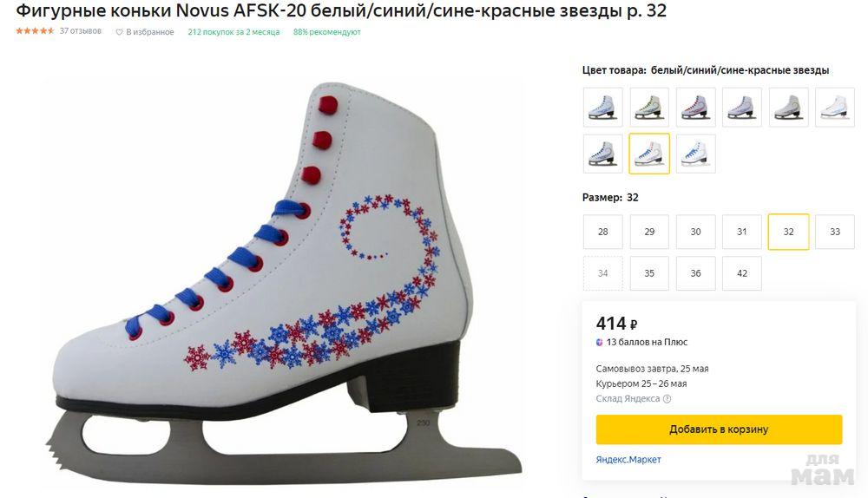
Task: Click the question mark beside Склад Яндекса
Action: click(x=667, y=399)
